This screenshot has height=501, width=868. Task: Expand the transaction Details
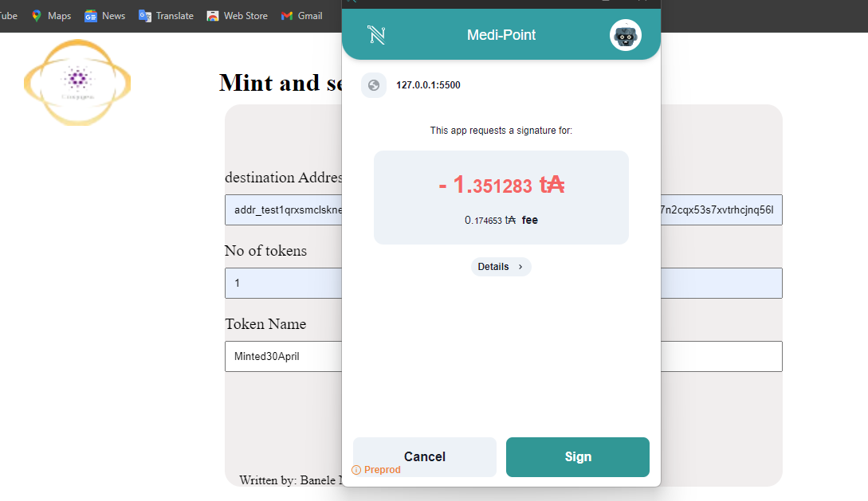coord(501,267)
